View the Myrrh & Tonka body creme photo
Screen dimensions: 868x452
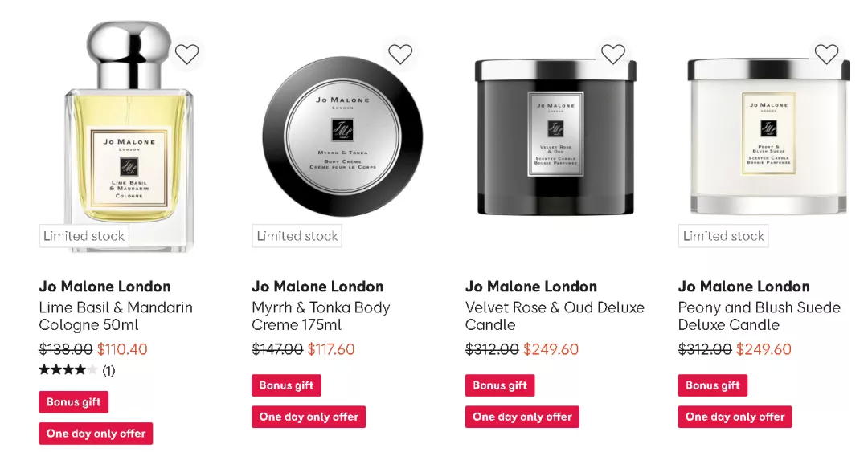point(342,136)
